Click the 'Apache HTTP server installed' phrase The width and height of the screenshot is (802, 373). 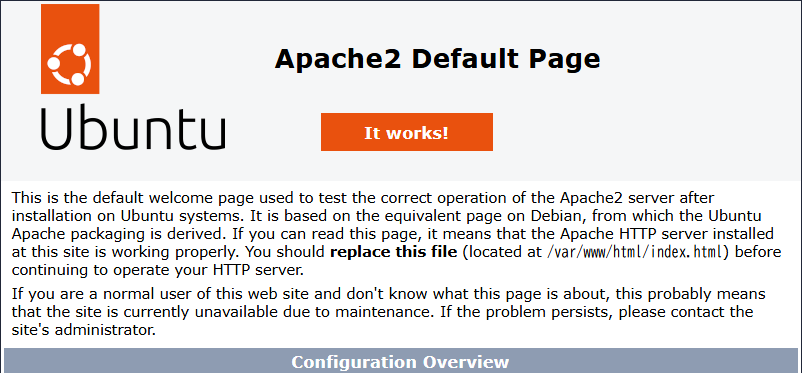[x=666, y=234]
